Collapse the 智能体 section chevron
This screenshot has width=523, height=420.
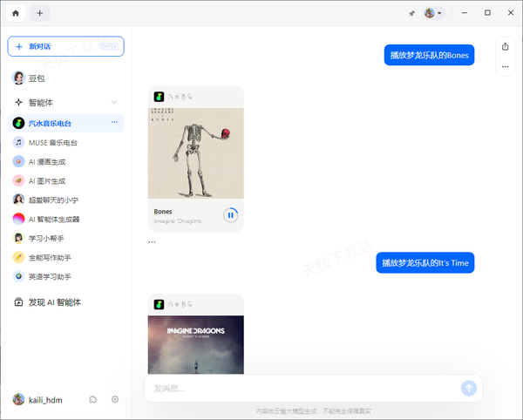pyautogui.click(x=114, y=102)
